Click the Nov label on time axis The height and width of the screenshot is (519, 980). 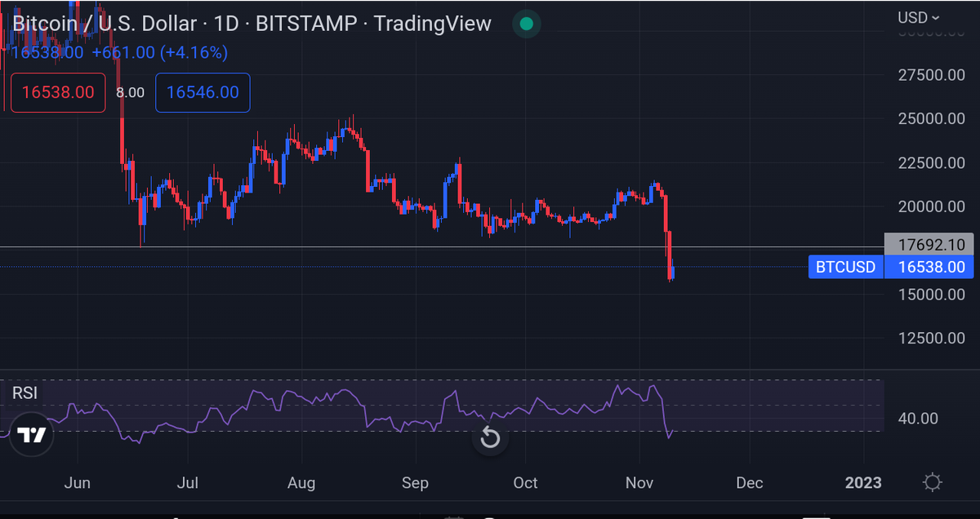[639, 483]
